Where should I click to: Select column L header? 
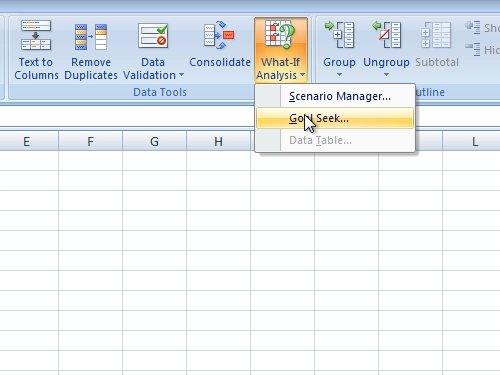[471, 141]
